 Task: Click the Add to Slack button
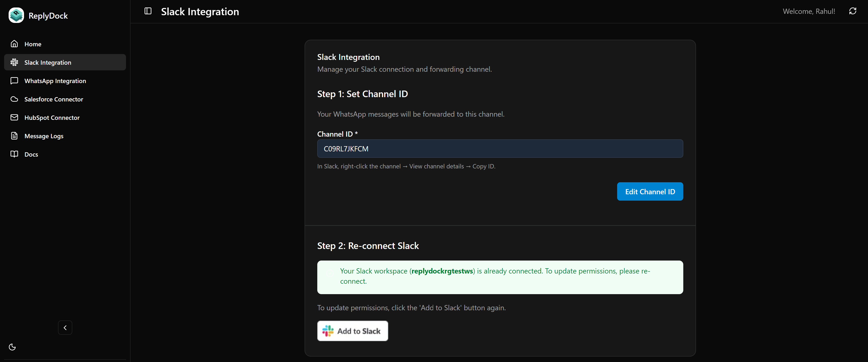(352, 331)
